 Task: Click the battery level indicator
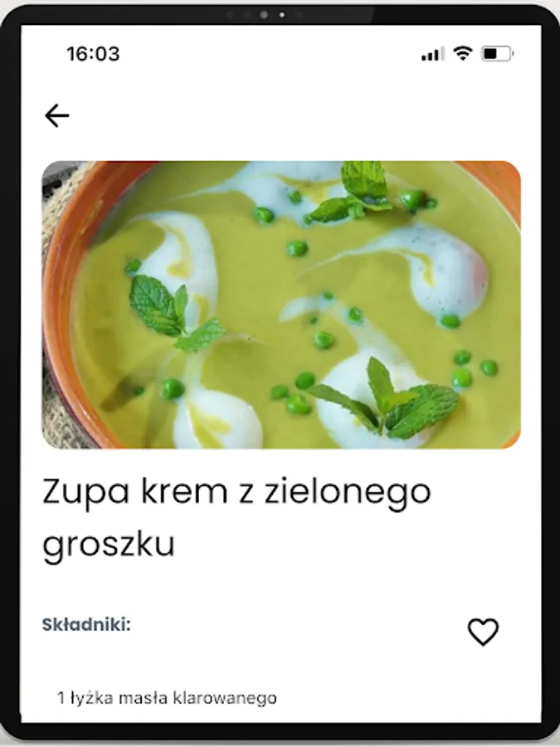point(497,53)
